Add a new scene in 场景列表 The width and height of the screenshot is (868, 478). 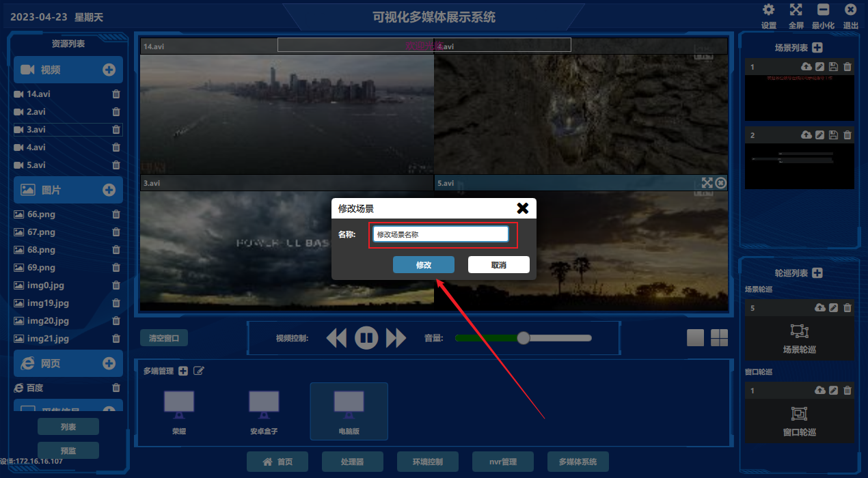(x=817, y=48)
